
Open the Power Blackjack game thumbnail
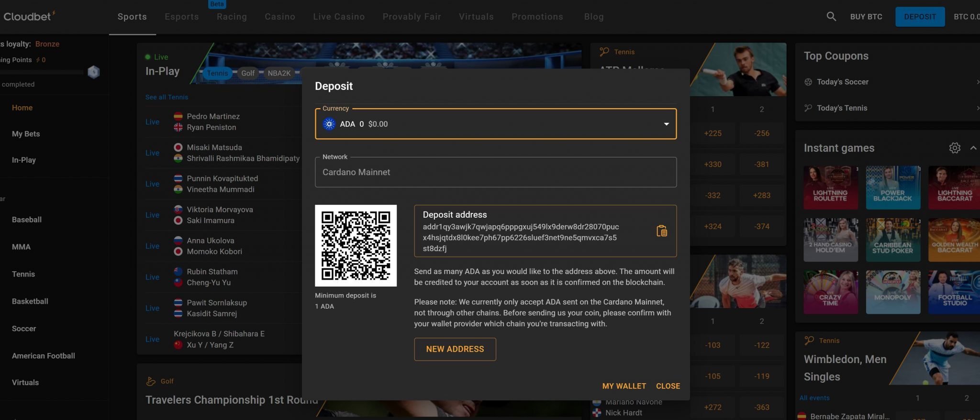pos(893,188)
